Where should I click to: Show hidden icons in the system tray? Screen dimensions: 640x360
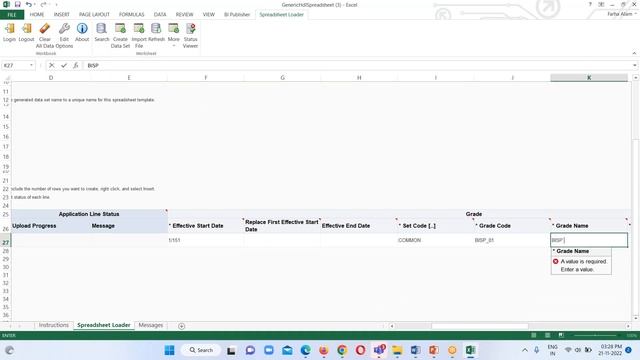pyautogui.click(x=525, y=350)
